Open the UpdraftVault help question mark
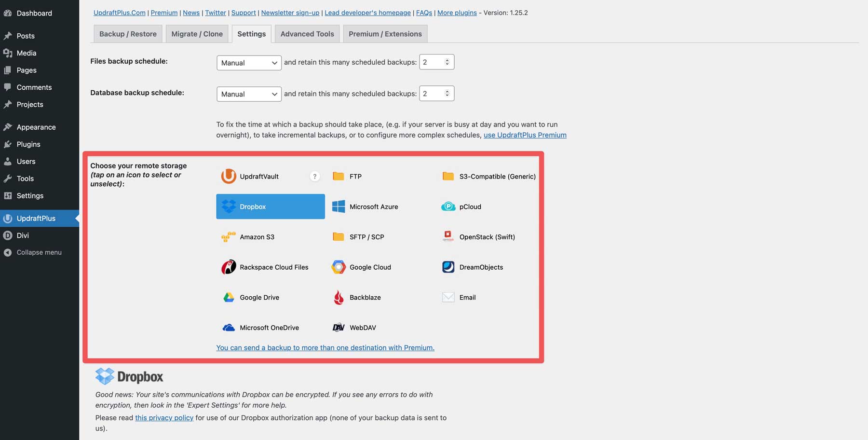Viewport: 868px width, 440px height. click(315, 176)
